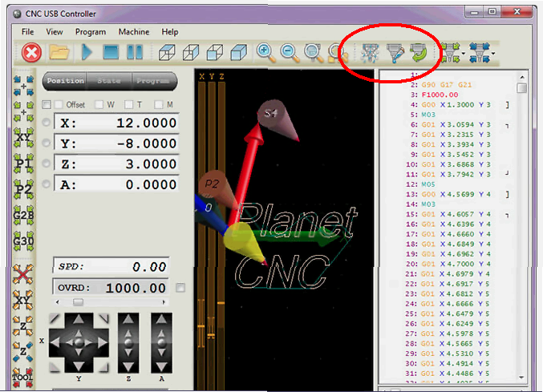Click the blue arrows plus sidebar icon
Image resolution: width=543 pixels, height=392 pixels.
[23, 86]
